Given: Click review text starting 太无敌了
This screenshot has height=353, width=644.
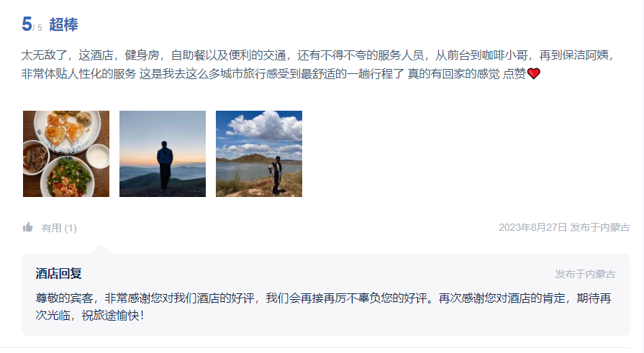Looking at the screenshot, I should click(317, 55).
